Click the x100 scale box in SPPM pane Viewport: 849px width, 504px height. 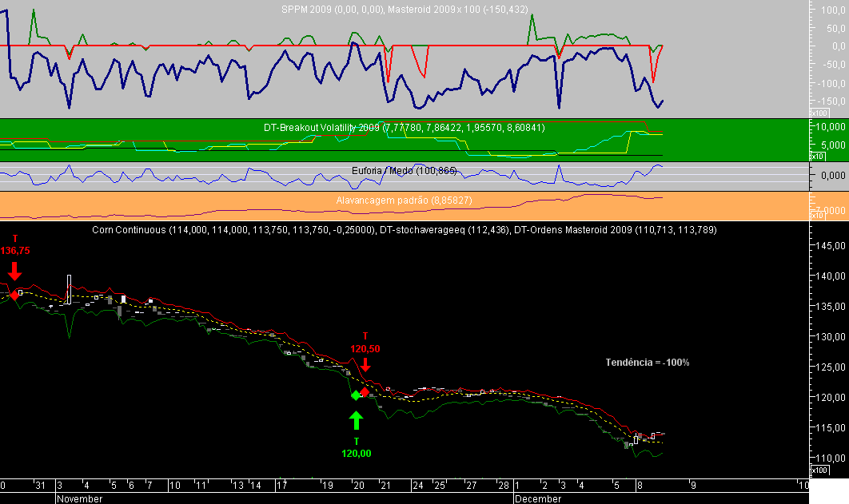point(819,113)
